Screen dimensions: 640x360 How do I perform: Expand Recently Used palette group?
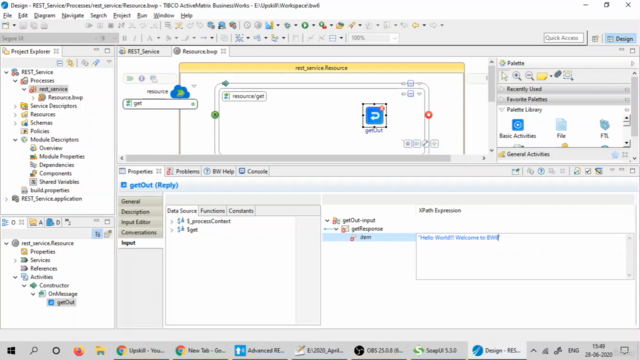pyautogui.click(x=524, y=89)
